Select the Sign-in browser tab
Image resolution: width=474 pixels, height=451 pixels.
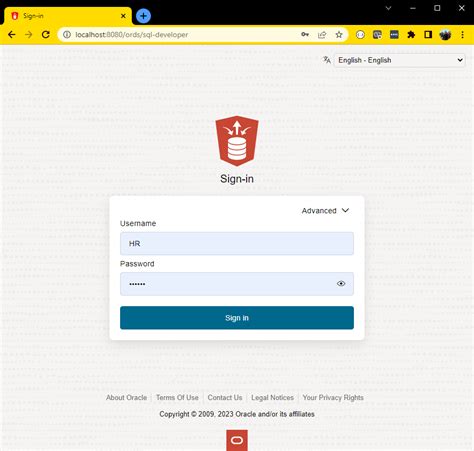68,16
